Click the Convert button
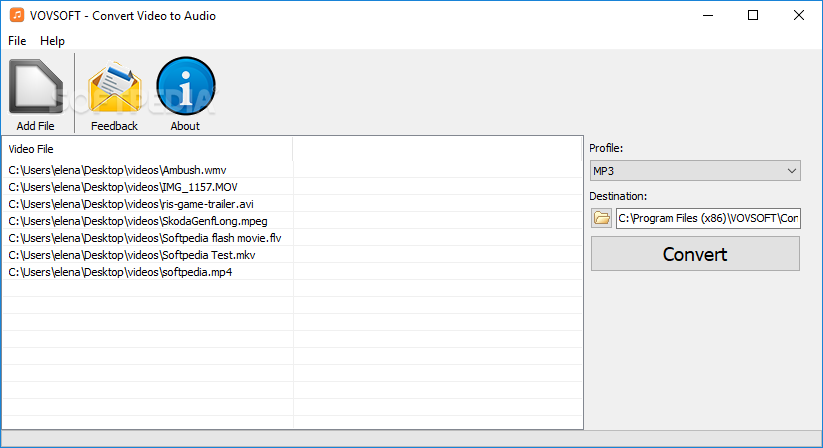The width and height of the screenshot is (823, 448). [x=695, y=254]
